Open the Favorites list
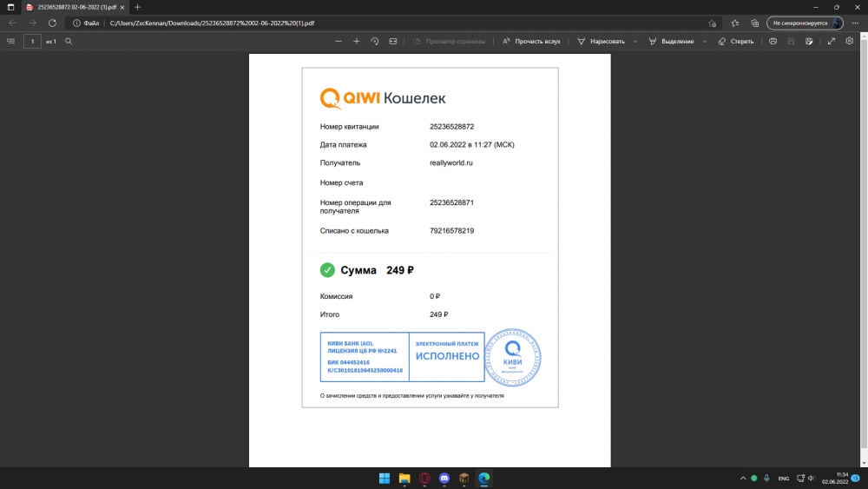This screenshot has height=489, width=868. [x=734, y=23]
